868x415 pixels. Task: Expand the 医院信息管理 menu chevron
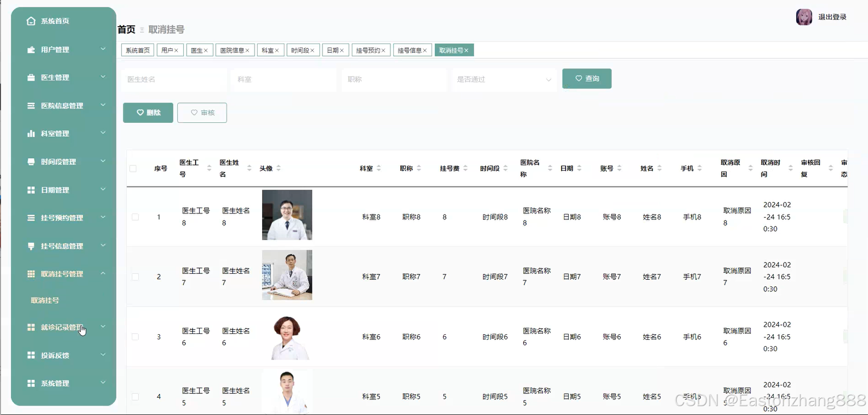(103, 105)
